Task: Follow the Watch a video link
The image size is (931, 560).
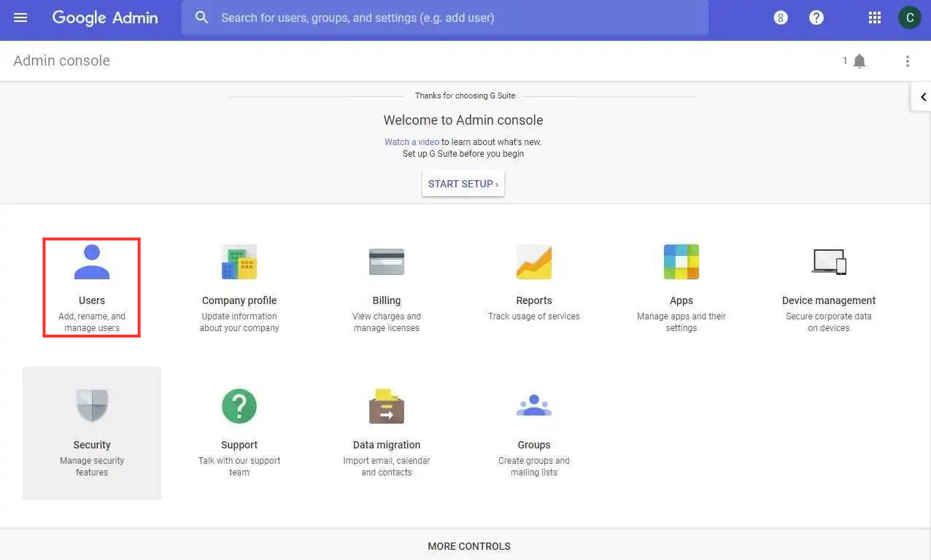Action: pyautogui.click(x=412, y=142)
